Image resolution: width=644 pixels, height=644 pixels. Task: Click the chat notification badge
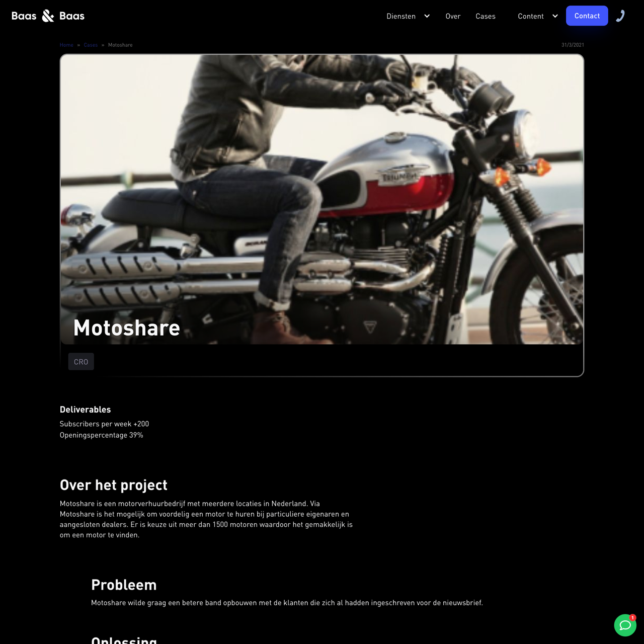632,617
